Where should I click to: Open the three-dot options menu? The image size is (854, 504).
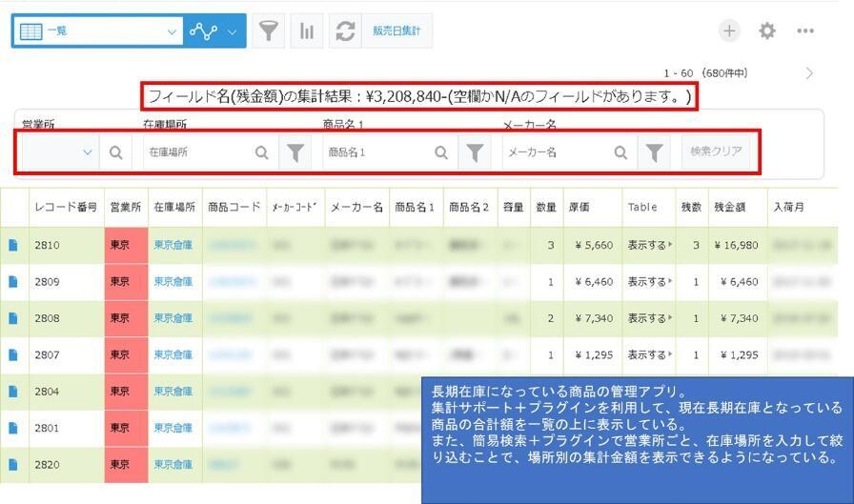pos(805,31)
